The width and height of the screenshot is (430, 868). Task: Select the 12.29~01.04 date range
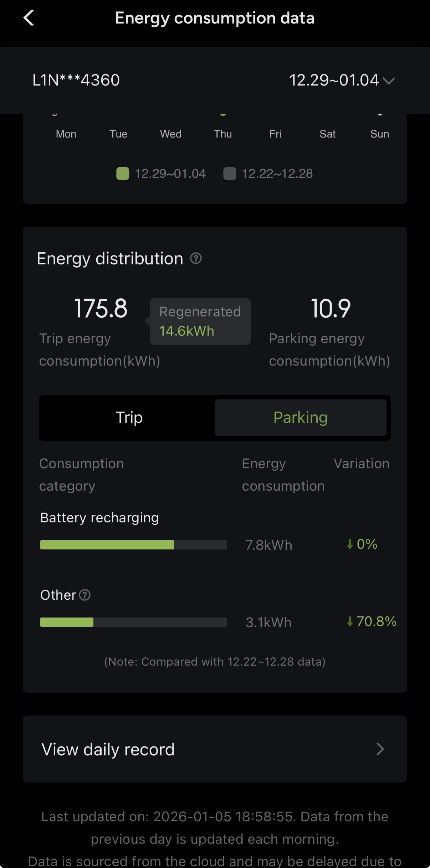point(334,80)
